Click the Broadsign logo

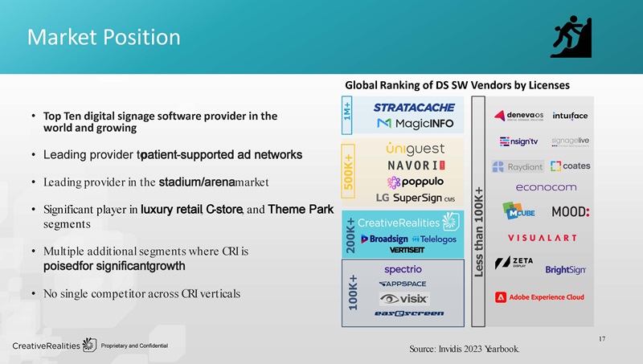pyautogui.click(x=384, y=239)
